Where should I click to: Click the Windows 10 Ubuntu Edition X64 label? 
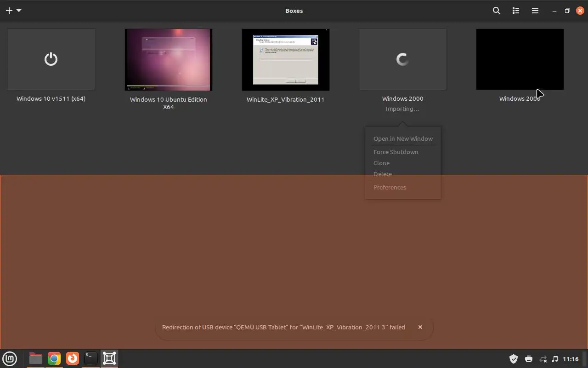[169, 103]
